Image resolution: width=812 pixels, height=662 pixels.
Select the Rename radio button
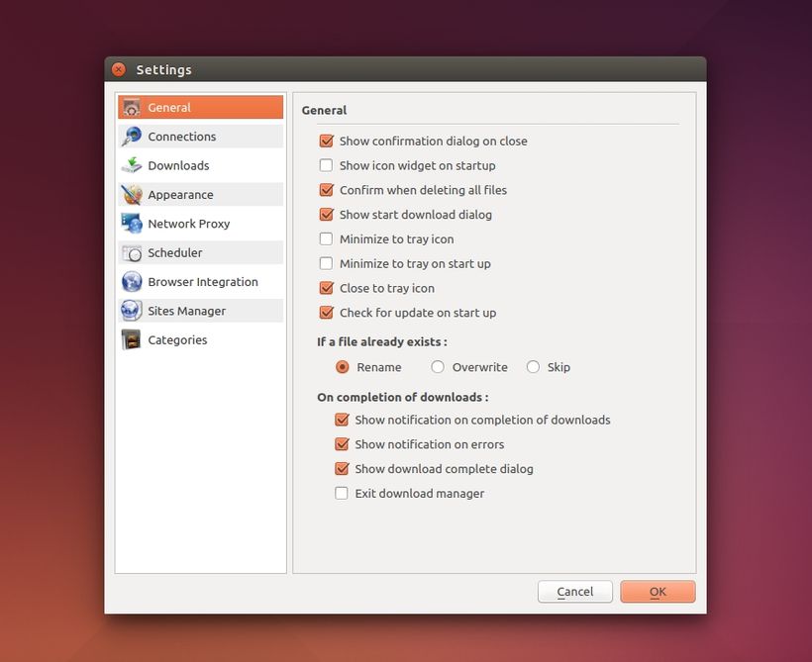coord(343,367)
